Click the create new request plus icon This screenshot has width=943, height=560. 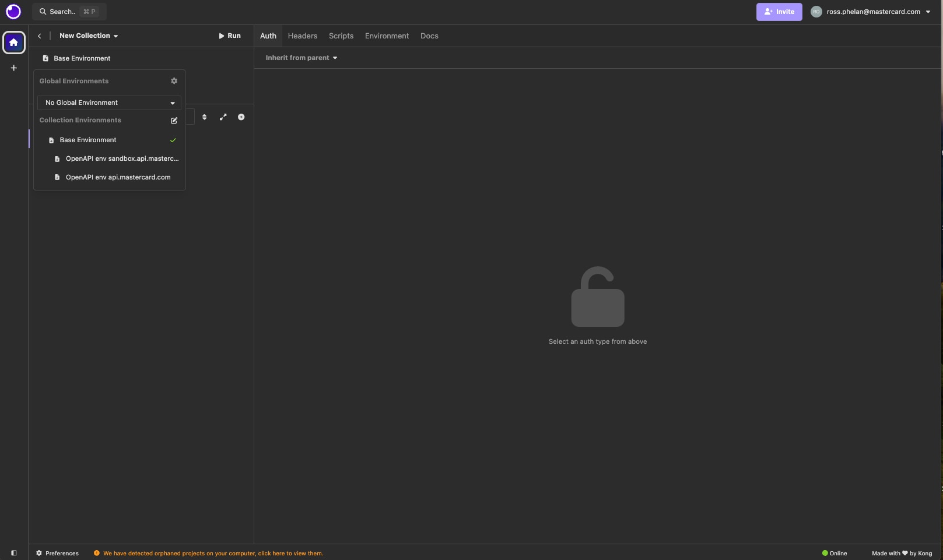[241, 117]
